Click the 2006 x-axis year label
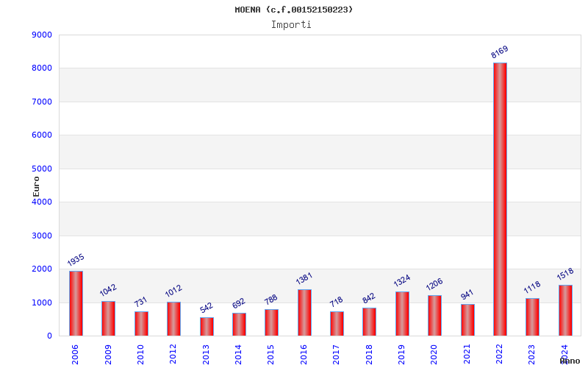This screenshot has width=588, height=368. [x=75, y=355]
